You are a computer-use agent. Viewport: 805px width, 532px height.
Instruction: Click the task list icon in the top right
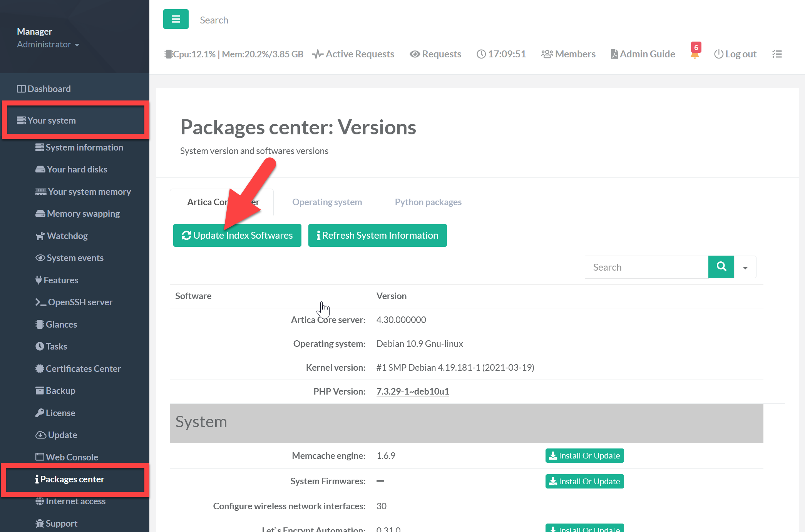click(x=777, y=54)
